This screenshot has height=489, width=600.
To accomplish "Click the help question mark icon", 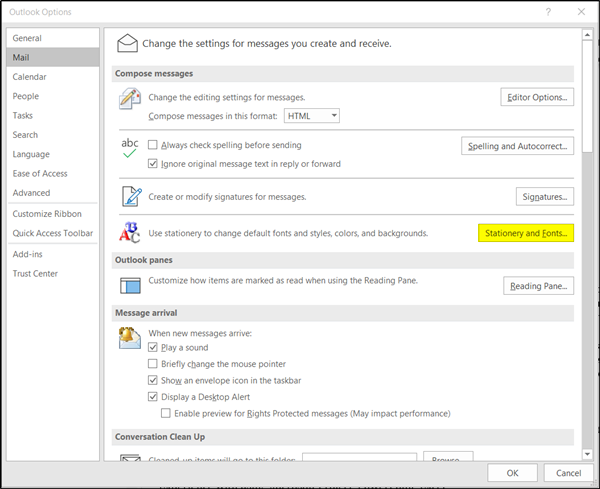I will (x=548, y=12).
